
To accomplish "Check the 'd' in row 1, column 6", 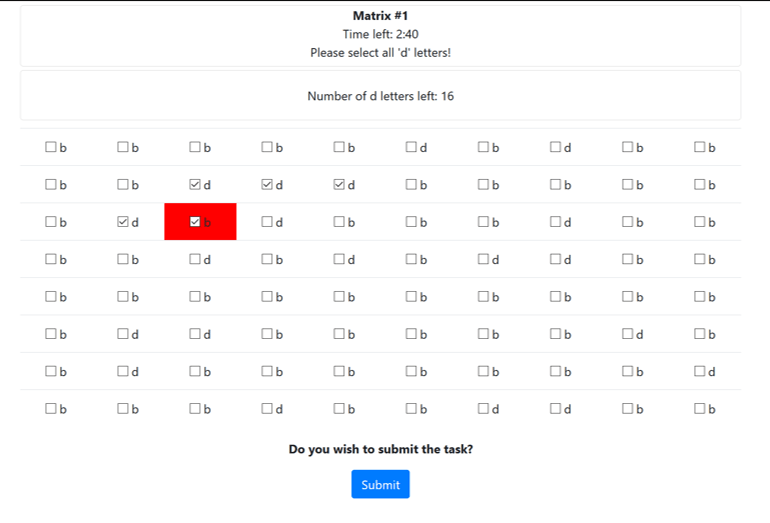I will pyautogui.click(x=411, y=148).
